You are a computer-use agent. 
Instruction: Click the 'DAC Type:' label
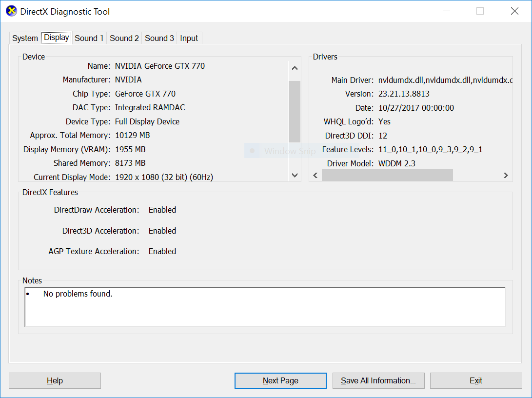(91, 108)
